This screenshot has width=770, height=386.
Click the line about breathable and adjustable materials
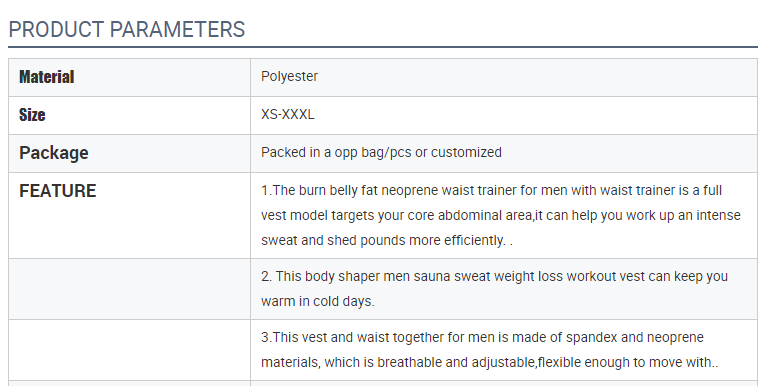pyautogui.click(x=490, y=362)
